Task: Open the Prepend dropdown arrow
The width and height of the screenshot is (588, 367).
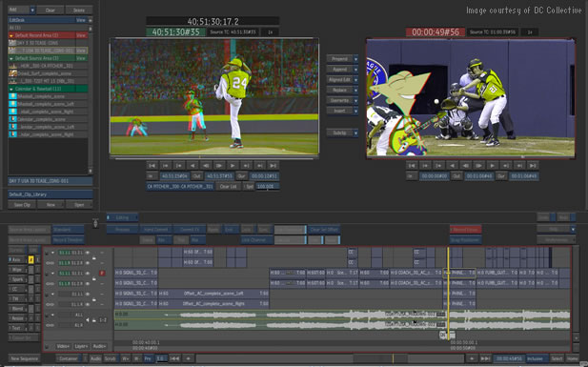Action: pyautogui.click(x=355, y=59)
